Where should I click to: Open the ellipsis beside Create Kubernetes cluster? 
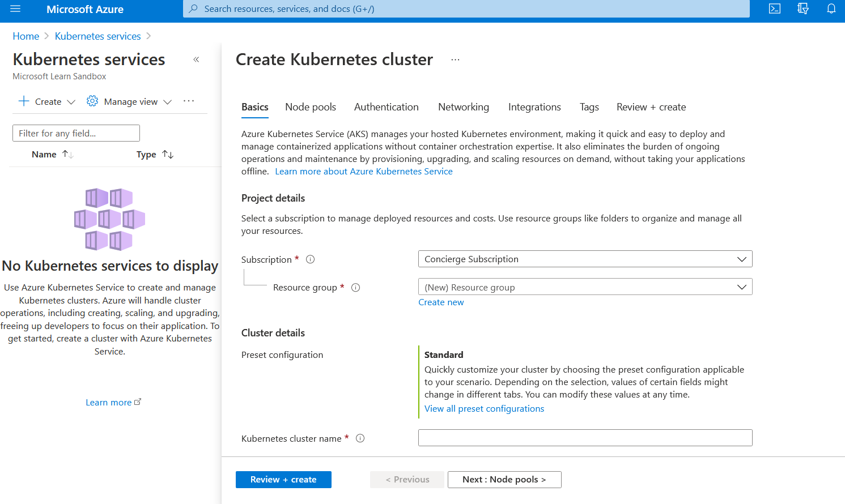[456, 59]
